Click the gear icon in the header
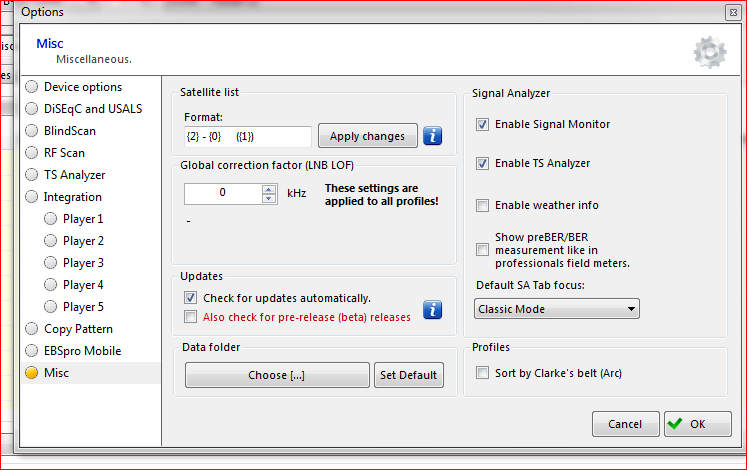Image resolution: width=747 pixels, height=470 pixels. (x=708, y=51)
